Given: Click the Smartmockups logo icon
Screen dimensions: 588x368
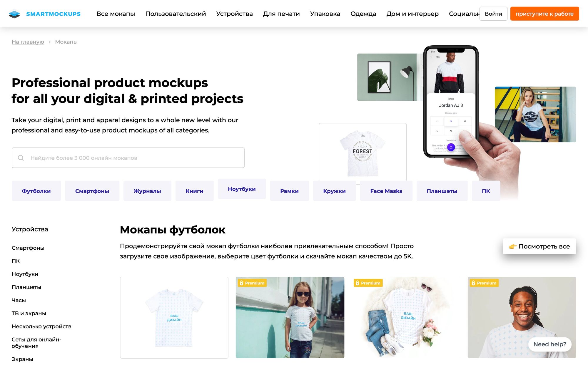Looking at the screenshot, I should (x=14, y=14).
